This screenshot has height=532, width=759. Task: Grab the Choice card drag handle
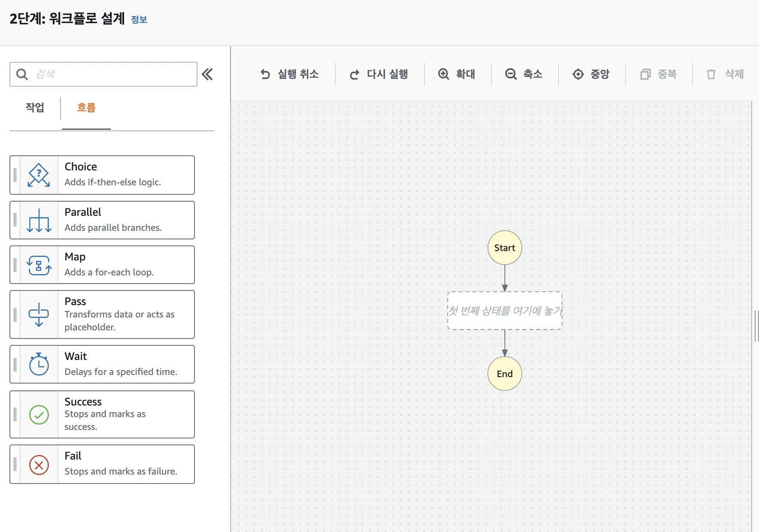tap(15, 175)
